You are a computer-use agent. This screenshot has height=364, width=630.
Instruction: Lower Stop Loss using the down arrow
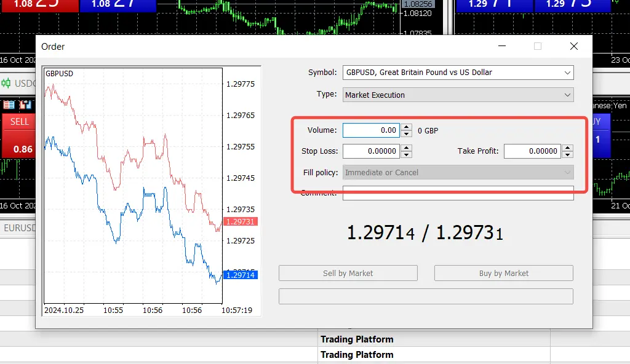[x=406, y=154]
